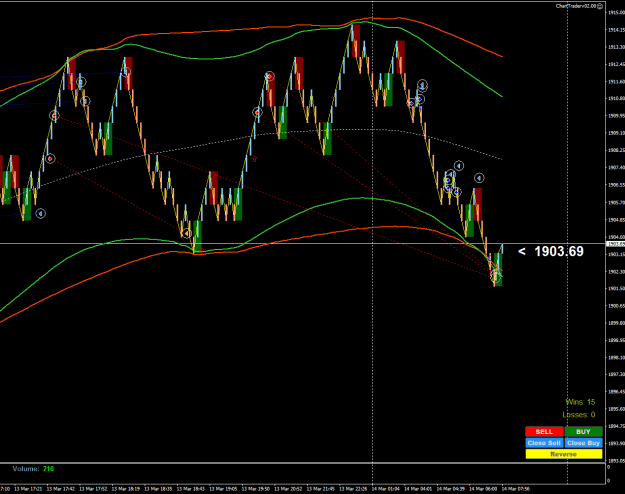This screenshot has width=625, height=494.
Task: Click the 14 Mar 01:04 time label
Action: [x=385, y=489]
